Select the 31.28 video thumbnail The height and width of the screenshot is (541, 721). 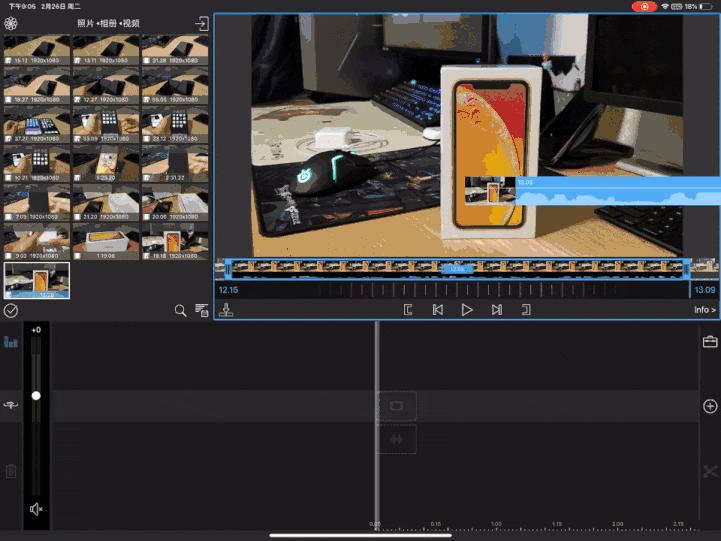pyautogui.click(x=175, y=49)
